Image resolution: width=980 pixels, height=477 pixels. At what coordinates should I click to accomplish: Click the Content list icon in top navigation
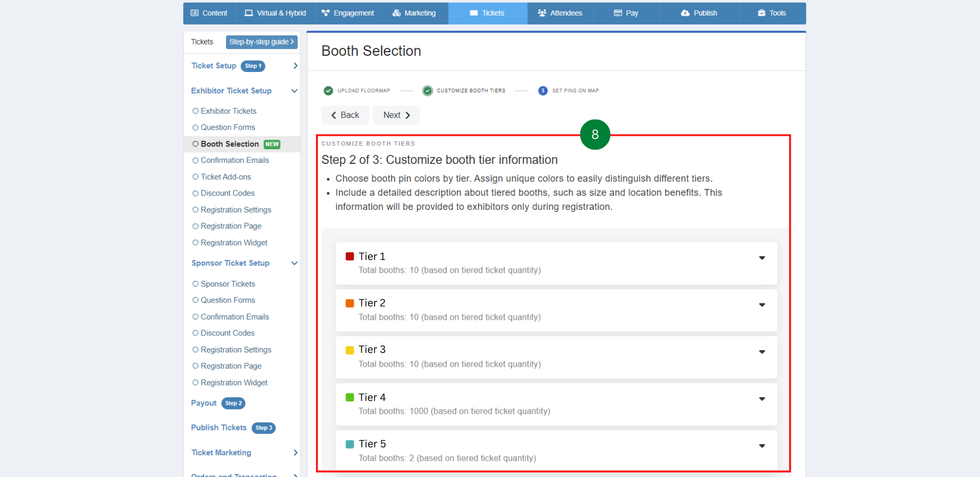coord(194,13)
